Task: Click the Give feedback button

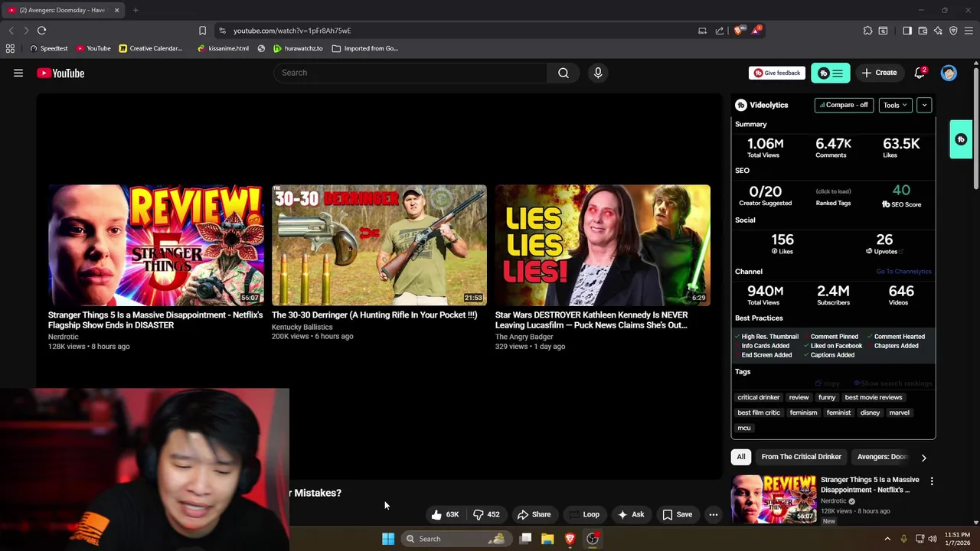Action: point(777,73)
